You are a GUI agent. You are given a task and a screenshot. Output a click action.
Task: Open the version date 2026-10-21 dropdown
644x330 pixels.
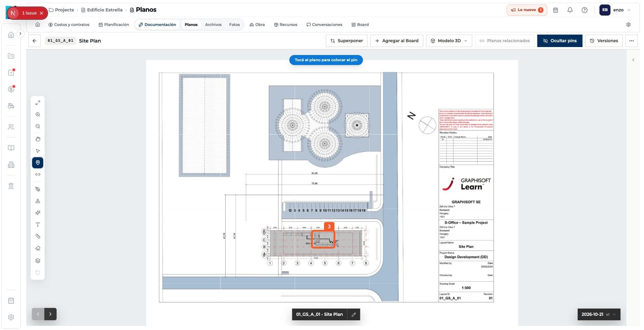599,314
